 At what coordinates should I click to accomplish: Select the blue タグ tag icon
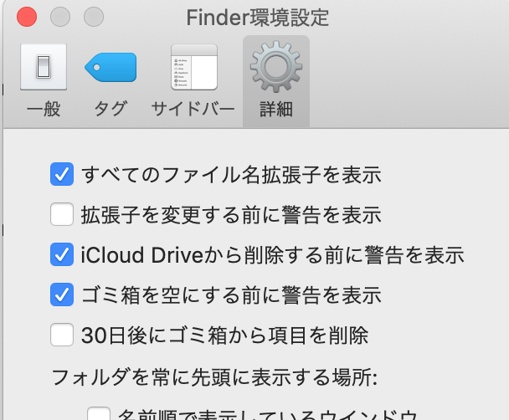111,67
